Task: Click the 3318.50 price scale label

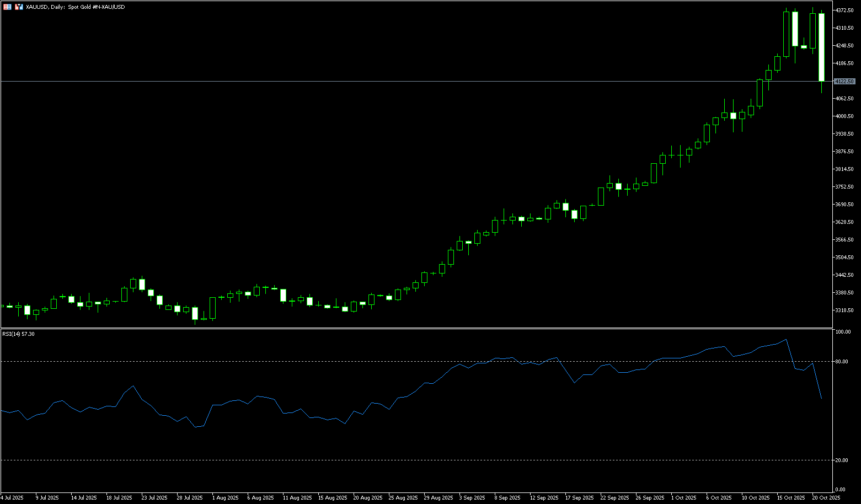Action: (844, 310)
